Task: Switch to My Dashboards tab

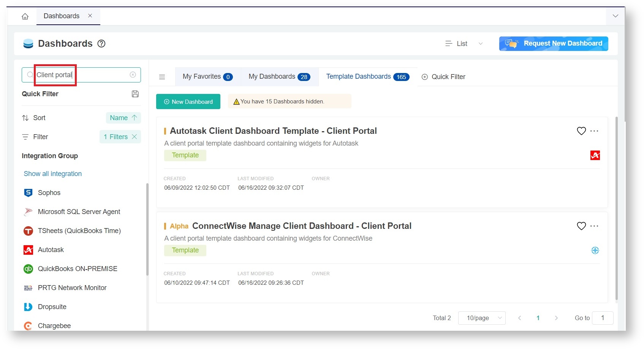Action: pos(279,76)
